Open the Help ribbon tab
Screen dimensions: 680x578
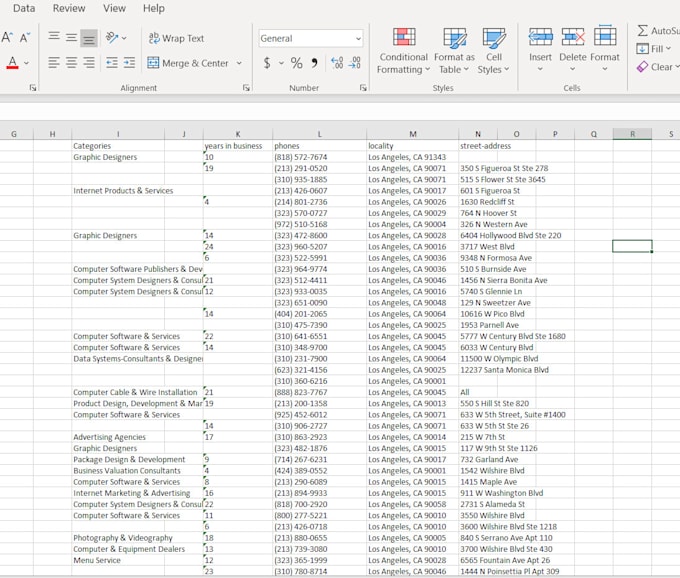(154, 8)
